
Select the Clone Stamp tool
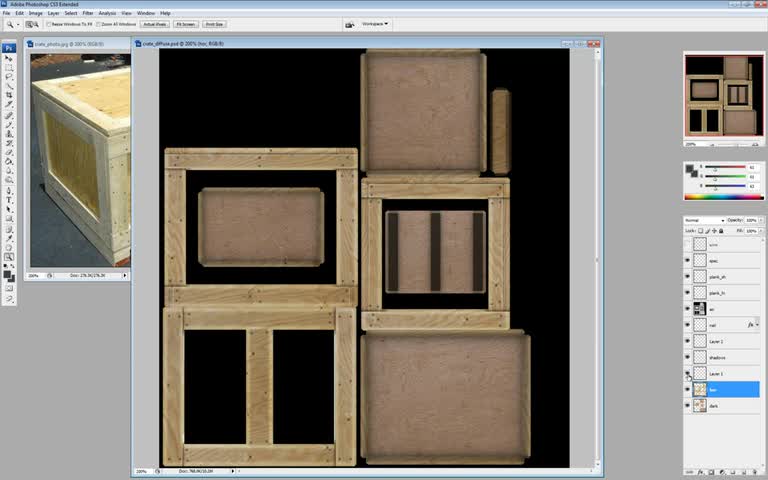(x=9, y=133)
